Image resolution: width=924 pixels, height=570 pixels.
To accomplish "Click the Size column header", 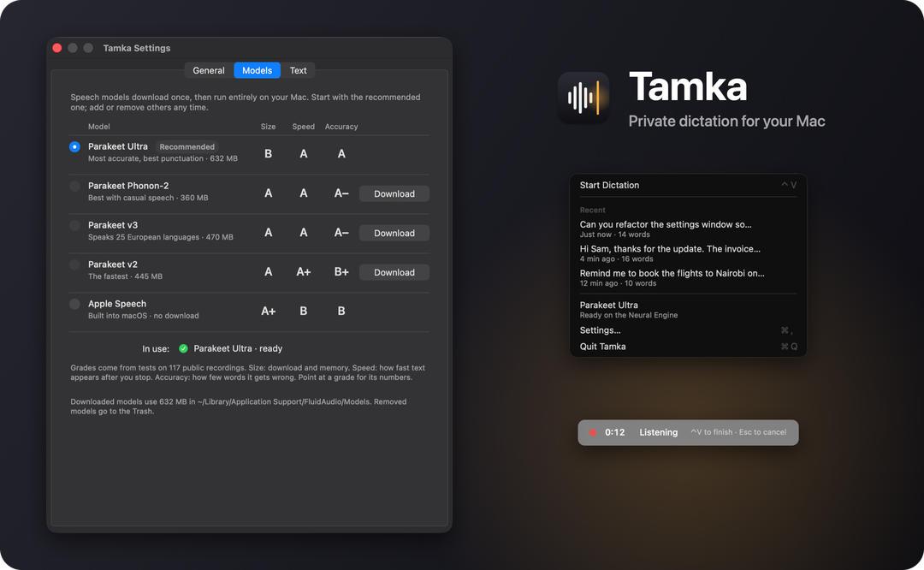I will pyautogui.click(x=268, y=127).
